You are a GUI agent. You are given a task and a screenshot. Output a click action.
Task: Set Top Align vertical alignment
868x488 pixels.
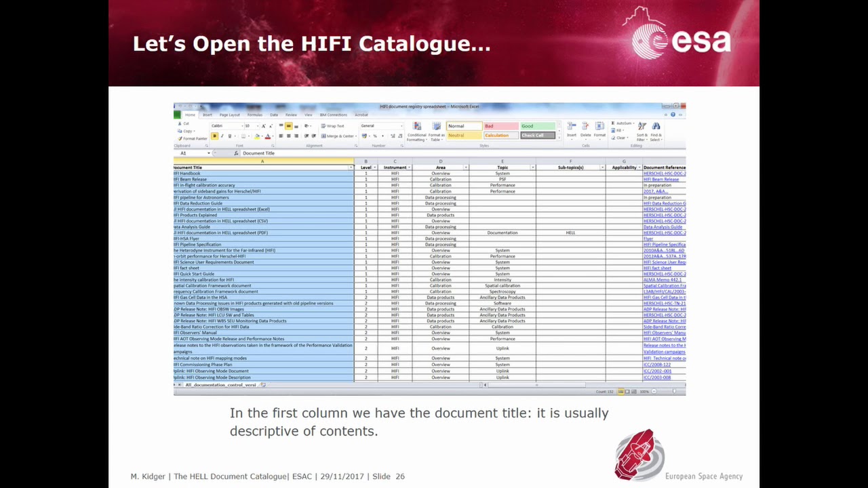coord(281,126)
